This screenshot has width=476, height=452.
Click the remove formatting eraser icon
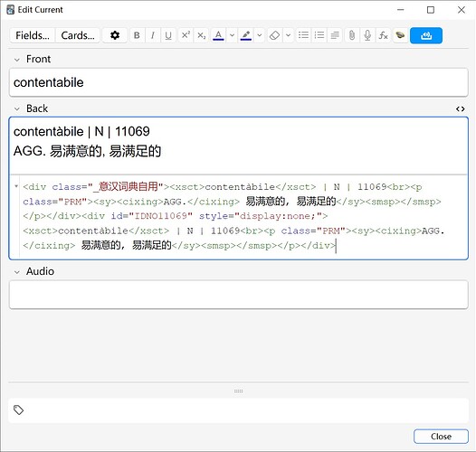pos(274,35)
